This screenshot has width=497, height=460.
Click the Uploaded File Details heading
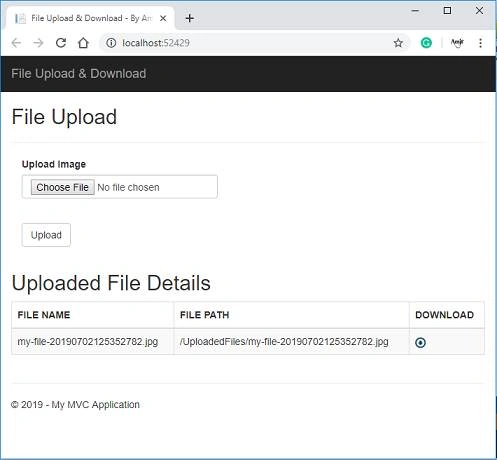tap(111, 283)
